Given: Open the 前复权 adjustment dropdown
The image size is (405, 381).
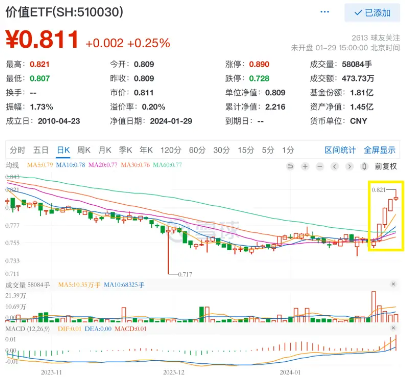Looking at the screenshot, I should (386, 166).
